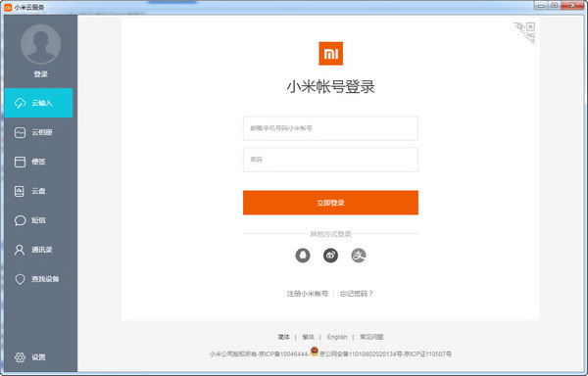
Task: Click the 便签 notes icon
Action: 20,162
